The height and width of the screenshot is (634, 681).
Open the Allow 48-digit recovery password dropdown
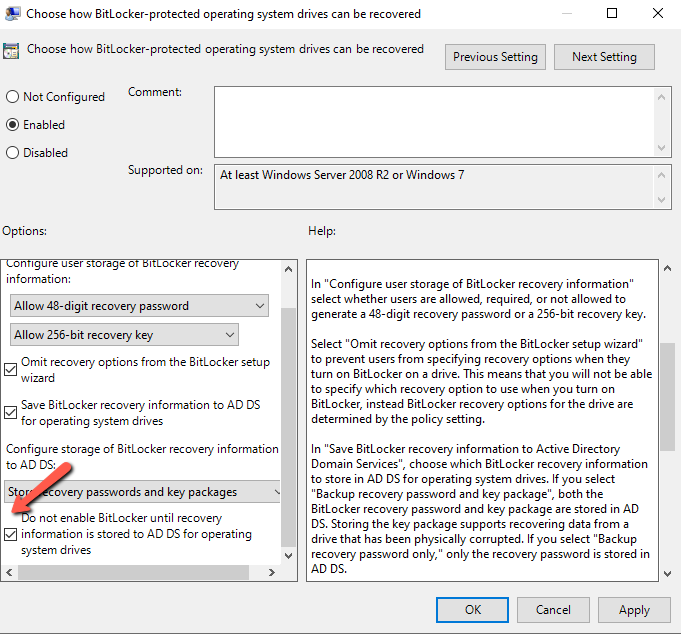click(139, 306)
